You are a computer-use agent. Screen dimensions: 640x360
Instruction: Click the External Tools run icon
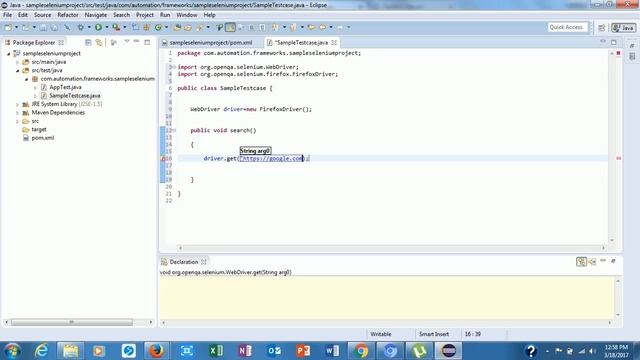coord(116,27)
